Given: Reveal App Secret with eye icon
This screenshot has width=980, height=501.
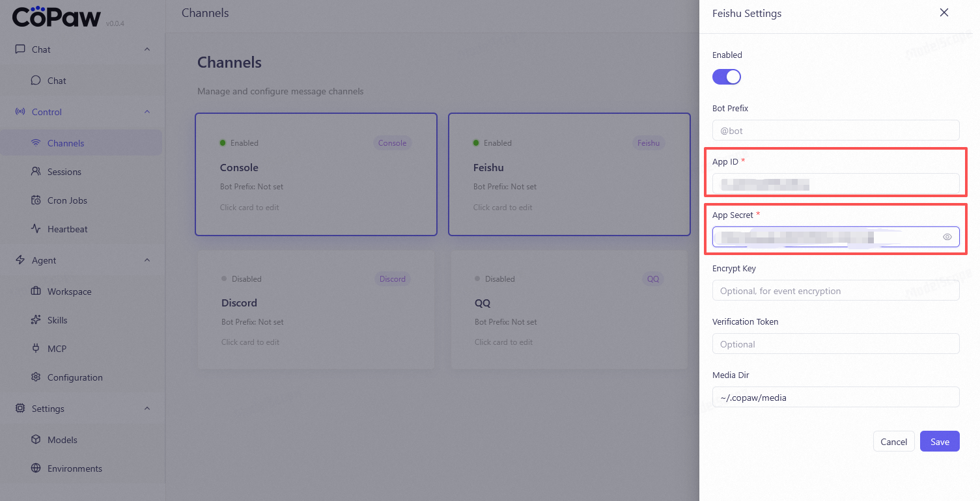Looking at the screenshot, I should click(x=947, y=237).
